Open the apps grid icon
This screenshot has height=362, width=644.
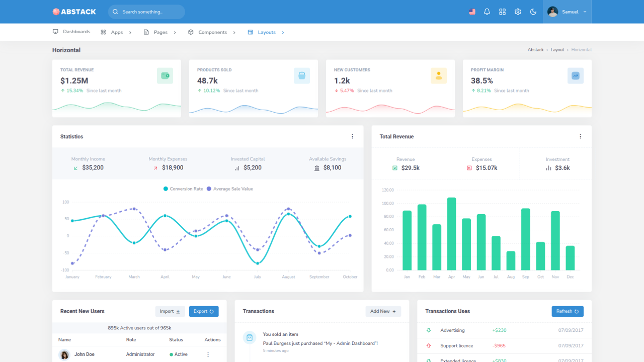point(502,12)
